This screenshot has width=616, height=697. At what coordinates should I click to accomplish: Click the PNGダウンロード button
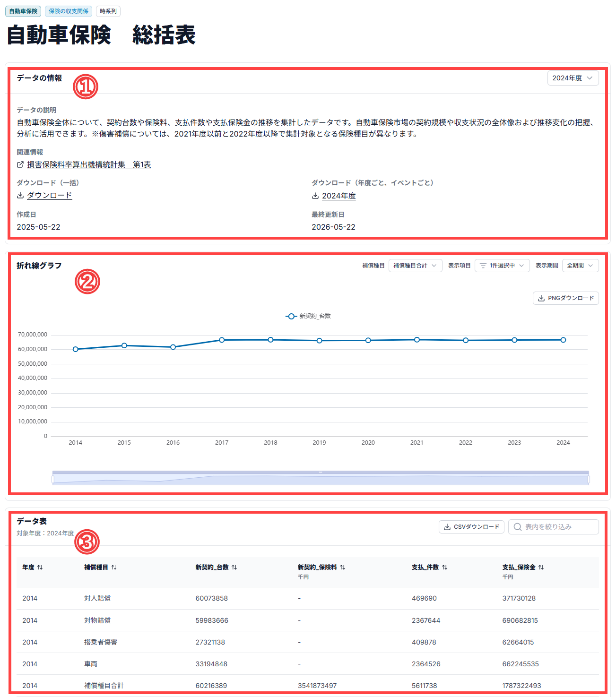(x=566, y=298)
